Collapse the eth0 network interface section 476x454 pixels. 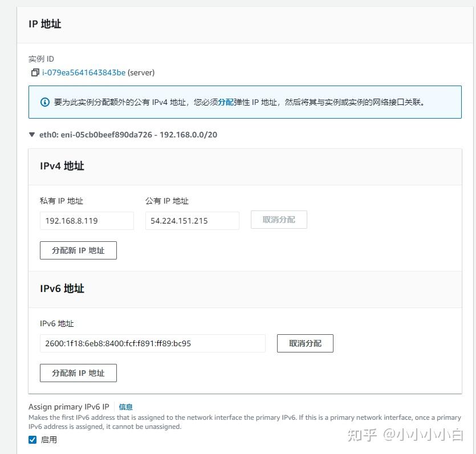(x=32, y=135)
